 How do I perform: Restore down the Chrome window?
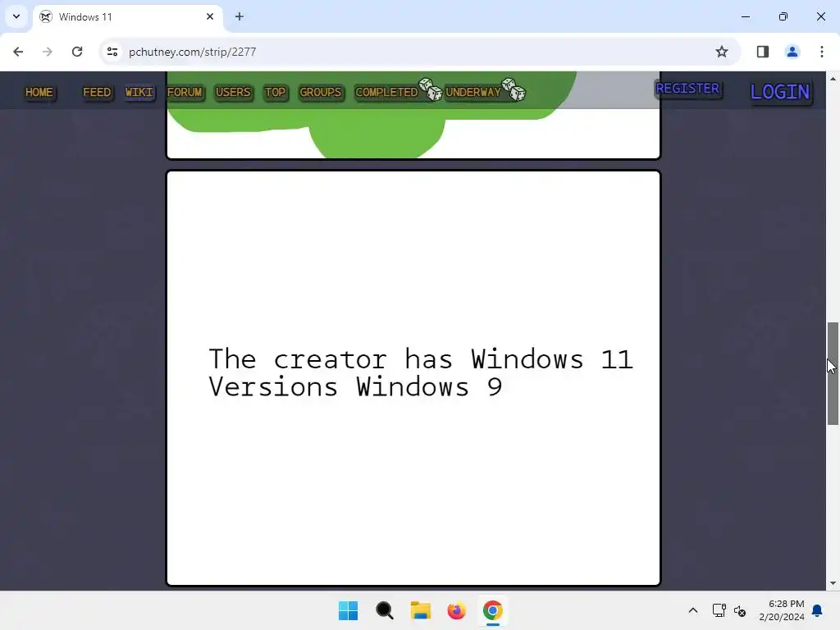click(783, 16)
